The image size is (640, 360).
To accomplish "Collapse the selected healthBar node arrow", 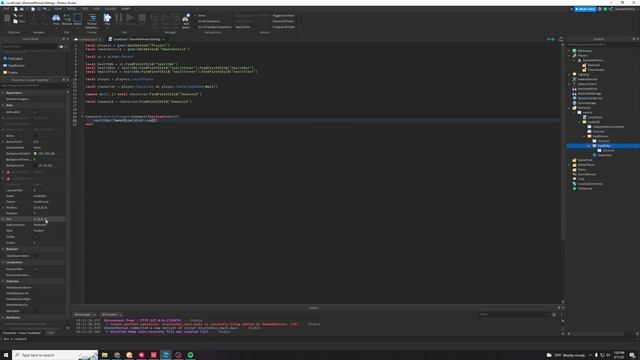I will (589, 146).
